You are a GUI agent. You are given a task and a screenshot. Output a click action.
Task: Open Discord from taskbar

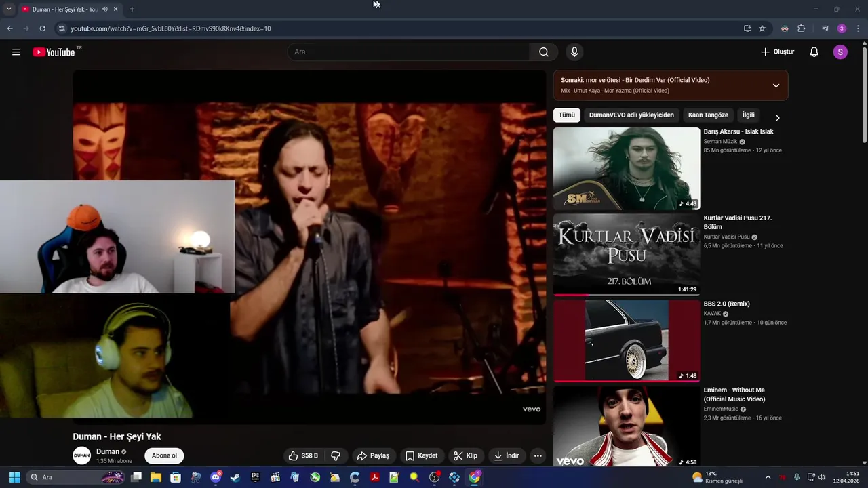[216, 477]
